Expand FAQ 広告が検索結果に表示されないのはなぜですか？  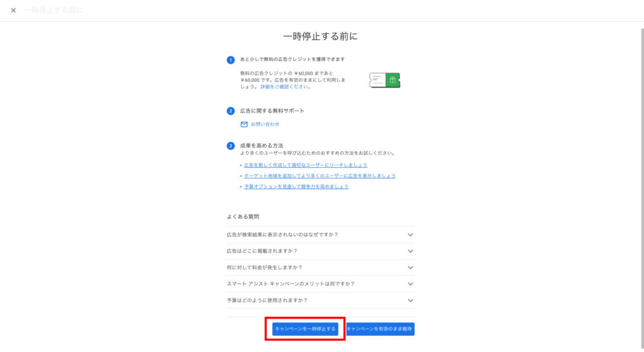[320, 235]
